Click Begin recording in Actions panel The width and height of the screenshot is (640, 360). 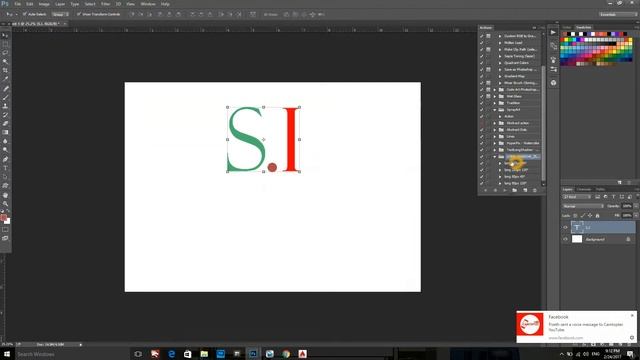click(x=495, y=190)
